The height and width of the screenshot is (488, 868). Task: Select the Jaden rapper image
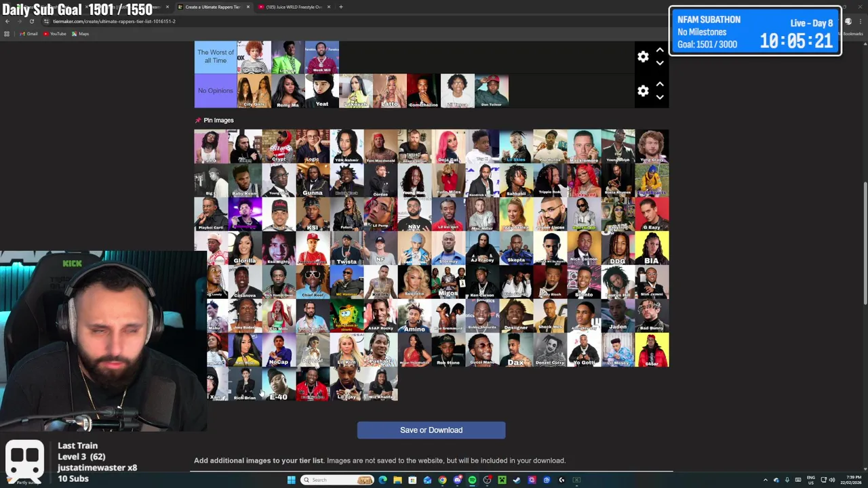[618, 316]
